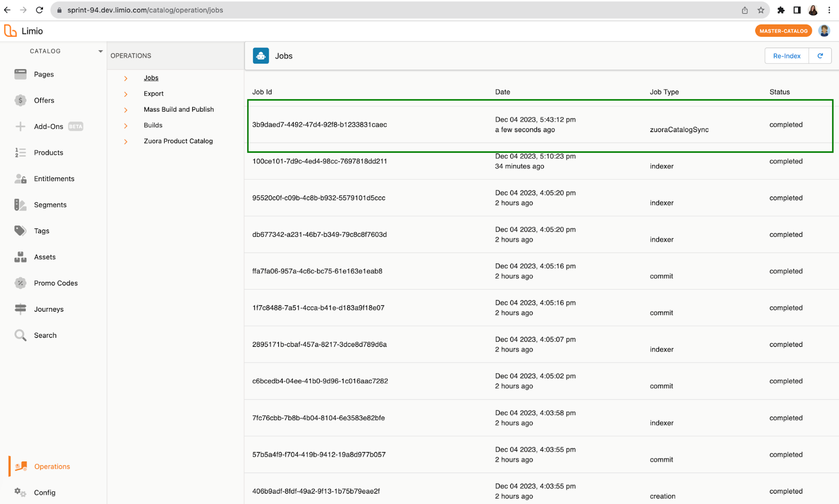Click the Re-Index button
This screenshot has height=504, width=839.
click(x=787, y=56)
